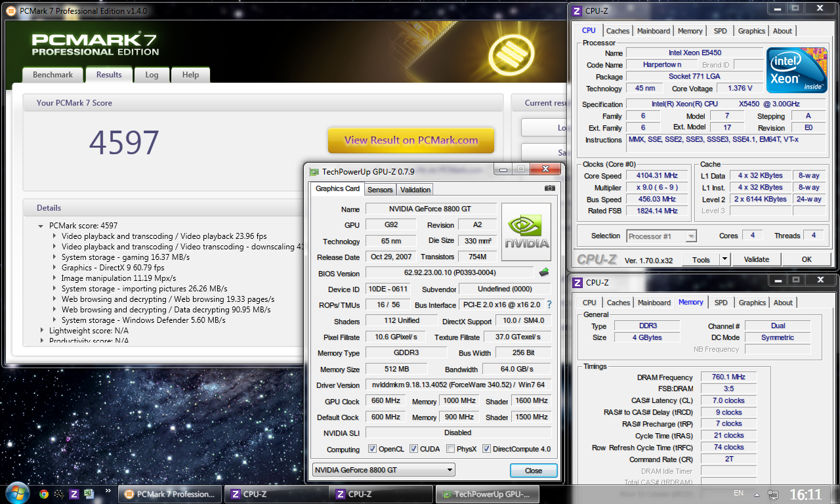Expand the Graphics - DirectX 9 row

click(x=54, y=268)
